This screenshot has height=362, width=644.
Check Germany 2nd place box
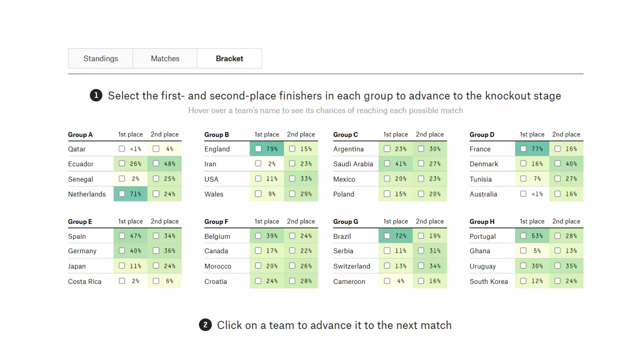point(156,250)
